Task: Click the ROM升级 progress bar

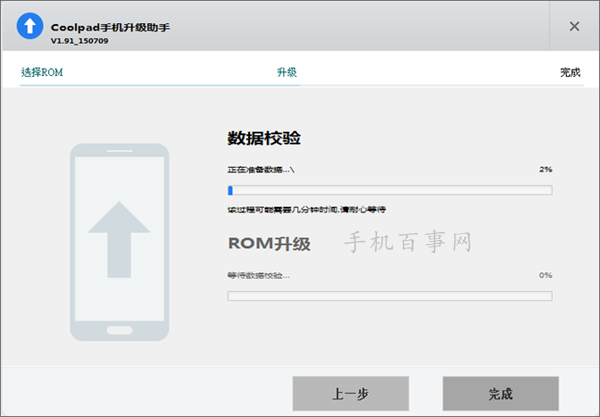Action: tap(390, 295)
